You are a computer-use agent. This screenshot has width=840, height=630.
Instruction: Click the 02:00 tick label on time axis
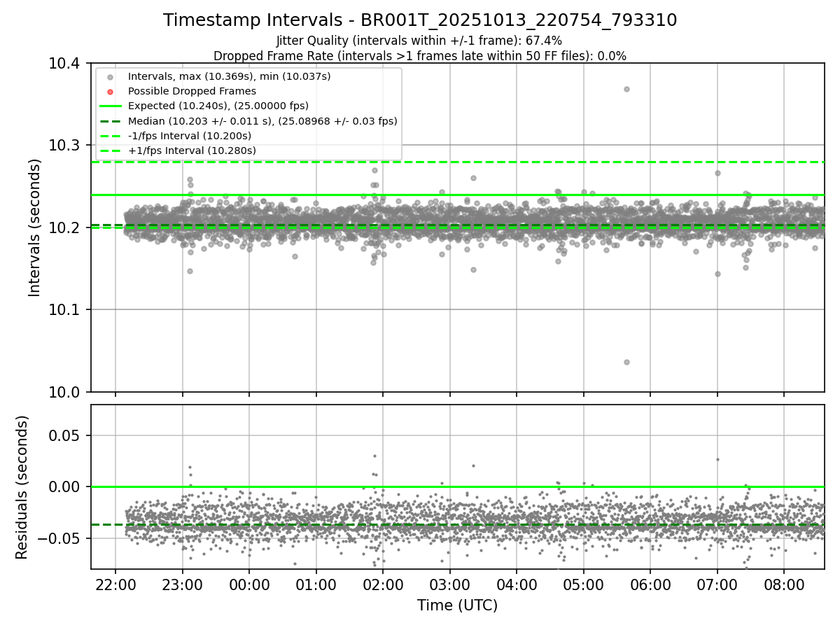click(x=382, y=585)
